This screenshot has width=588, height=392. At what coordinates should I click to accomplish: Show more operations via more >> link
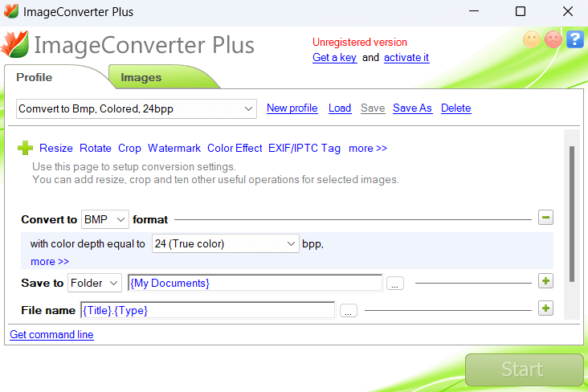tap(368, 148)
